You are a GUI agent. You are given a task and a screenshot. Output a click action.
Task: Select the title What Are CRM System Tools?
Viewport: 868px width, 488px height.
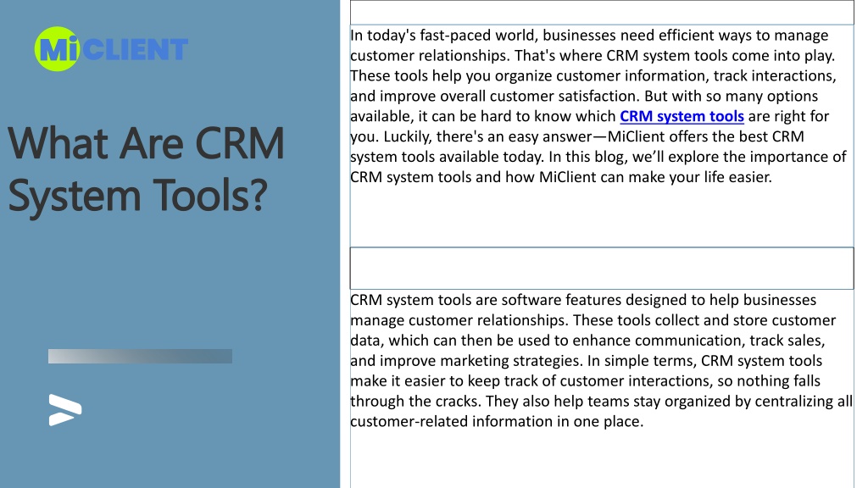[x=146, y=169]
